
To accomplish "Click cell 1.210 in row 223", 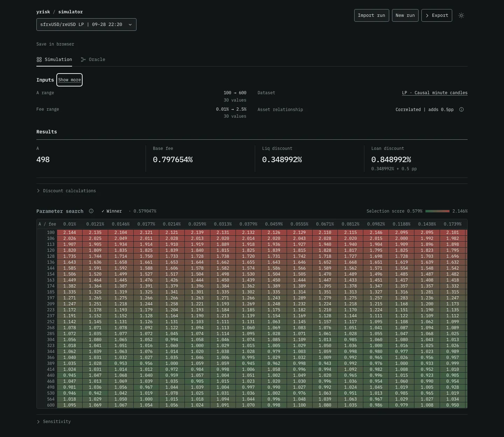I will pyautogui.click(x=325, y=310).
